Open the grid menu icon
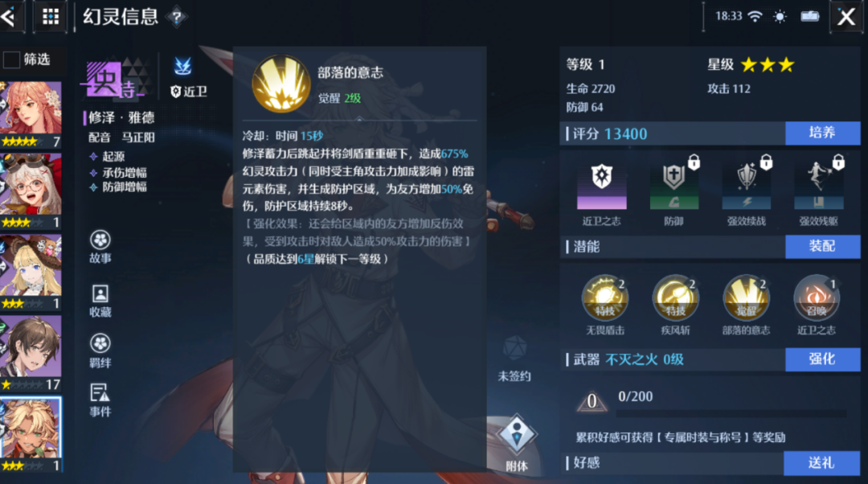Screen dimensions: 868x484 (x=51, y=17)
